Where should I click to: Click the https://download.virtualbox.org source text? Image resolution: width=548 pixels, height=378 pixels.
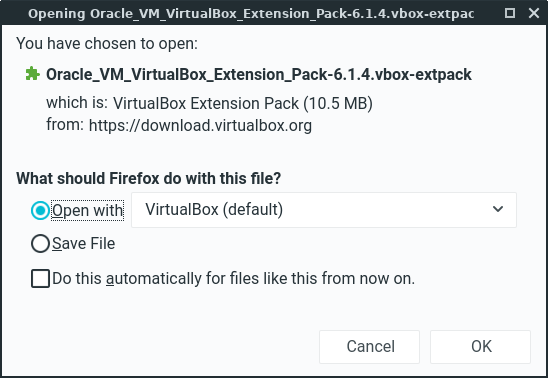(x=200, y=125)
